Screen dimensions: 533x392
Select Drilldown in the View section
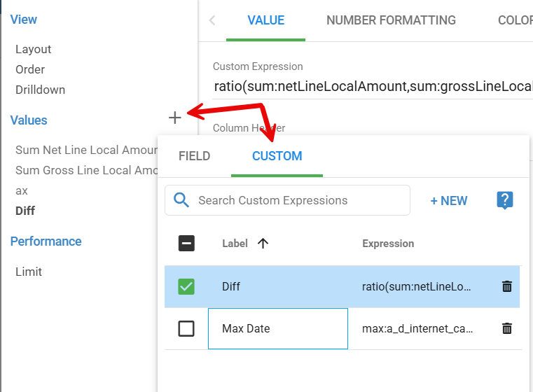click(x=41, y=90)
